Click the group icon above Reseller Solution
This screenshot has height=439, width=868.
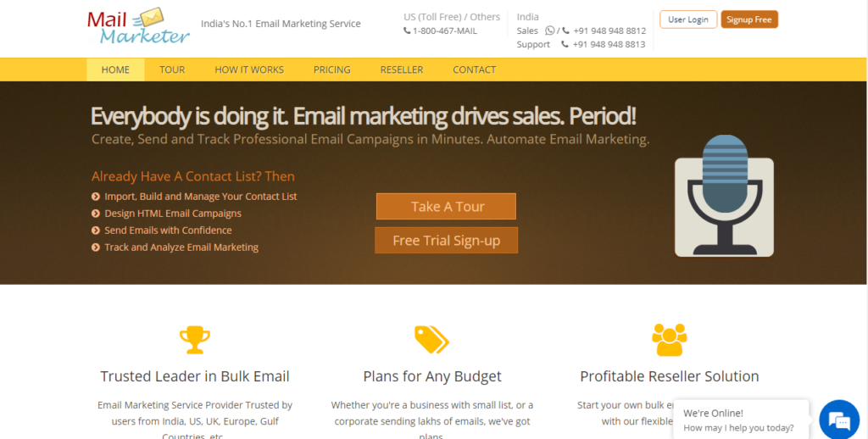coord(670,340)
